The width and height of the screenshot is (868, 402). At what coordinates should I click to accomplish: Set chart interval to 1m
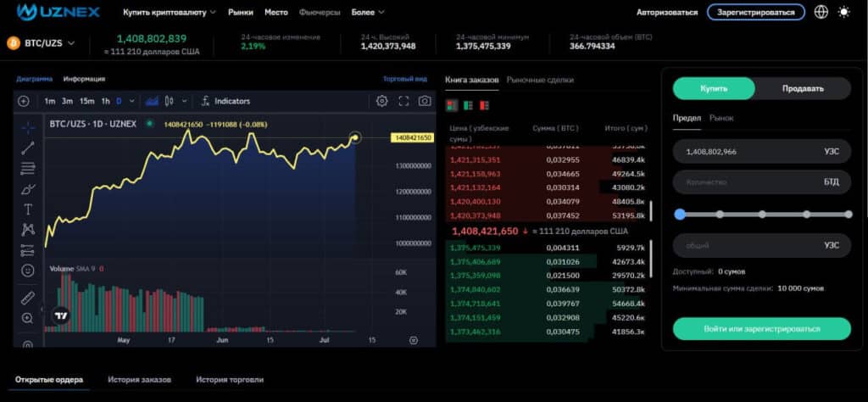tap(50, 101)
